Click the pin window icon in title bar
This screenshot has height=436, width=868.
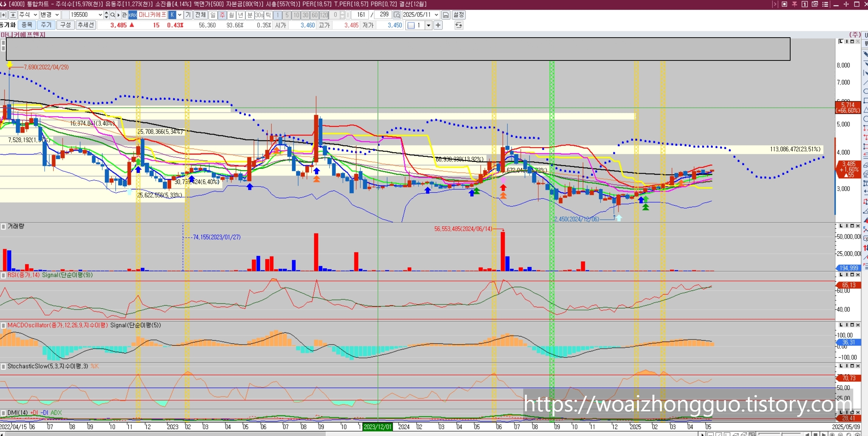pyautogui.click(x=794, y=4)
